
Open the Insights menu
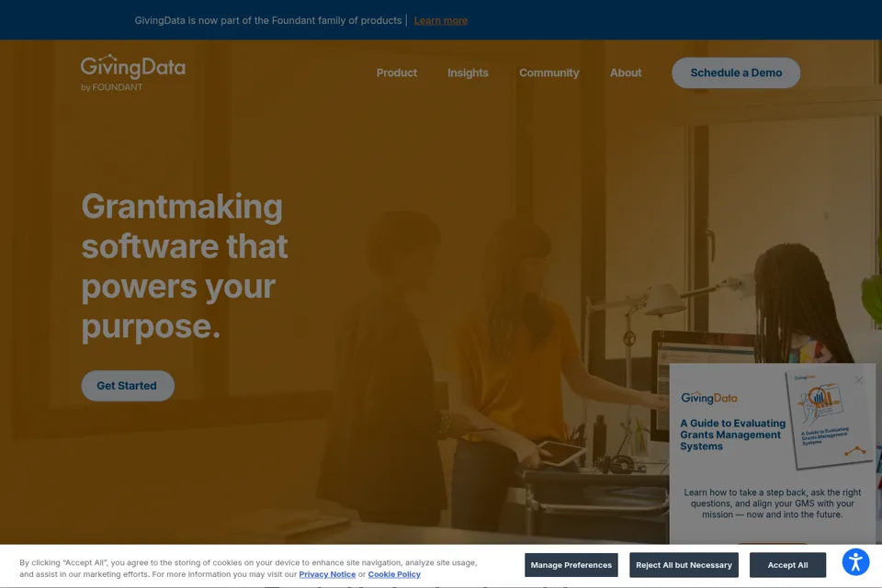pyautogui.click(x=468, y=73)
